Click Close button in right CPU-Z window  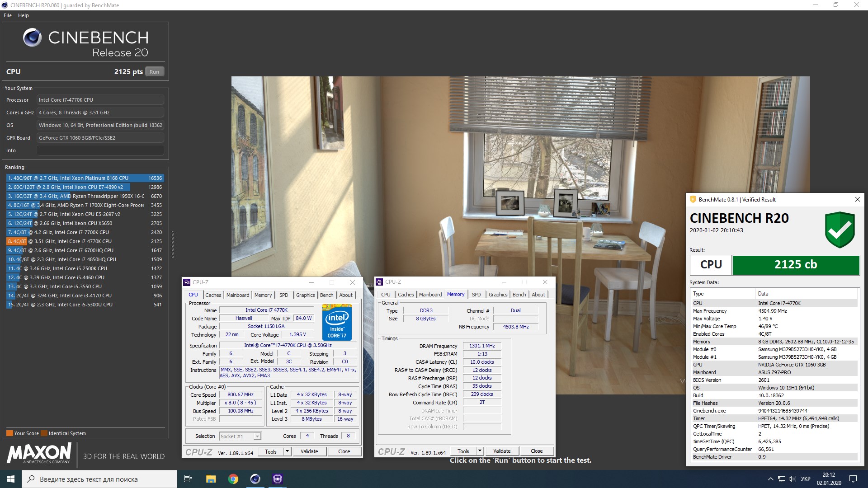click(537, 451)
